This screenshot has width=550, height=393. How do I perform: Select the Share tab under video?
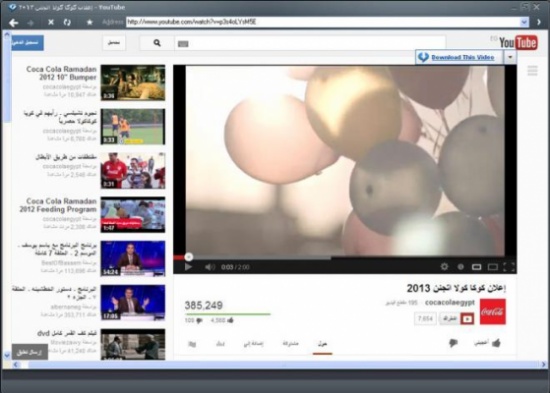290,344
